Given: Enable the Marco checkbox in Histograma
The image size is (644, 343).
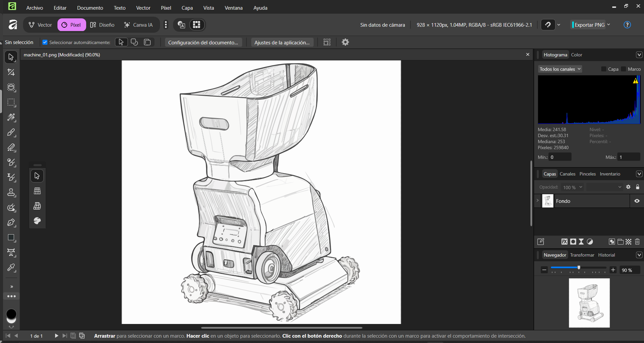Looking at the screenshot, I should click(x=623, y=69).
